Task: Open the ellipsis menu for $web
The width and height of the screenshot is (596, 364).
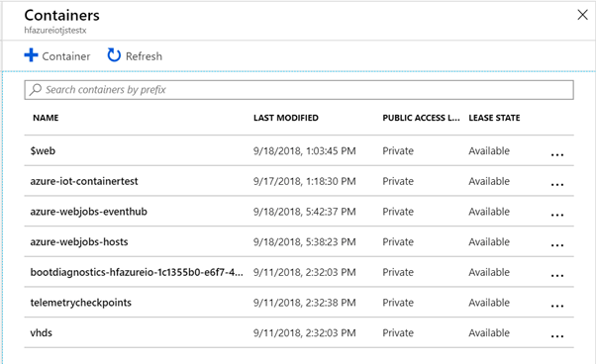Action: pos(557,154)
